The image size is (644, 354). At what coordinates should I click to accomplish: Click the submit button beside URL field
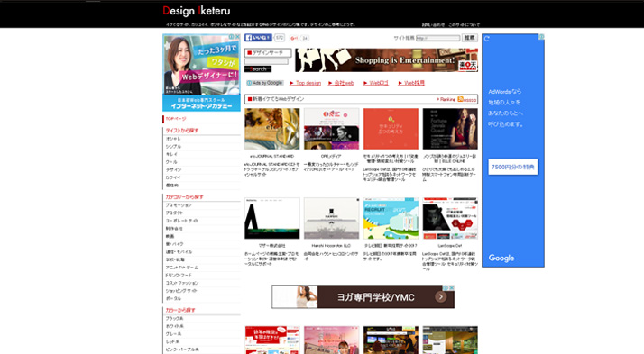click(469, 38)
